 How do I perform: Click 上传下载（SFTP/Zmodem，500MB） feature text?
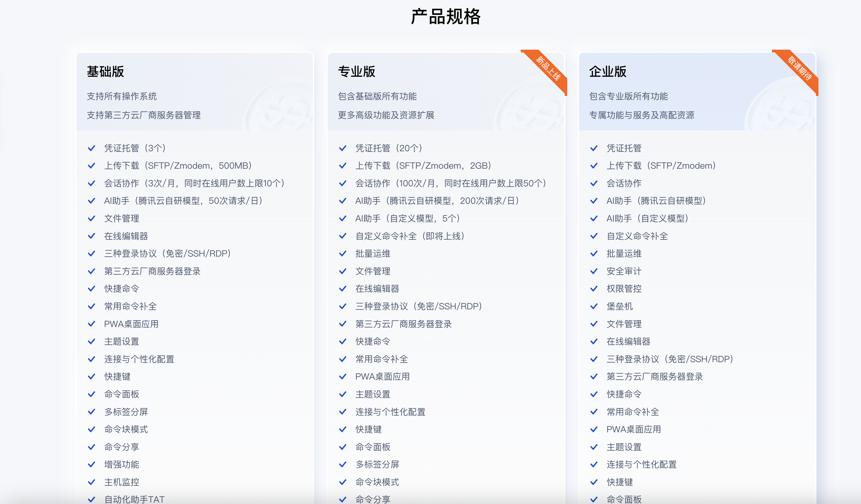[178, 166]
